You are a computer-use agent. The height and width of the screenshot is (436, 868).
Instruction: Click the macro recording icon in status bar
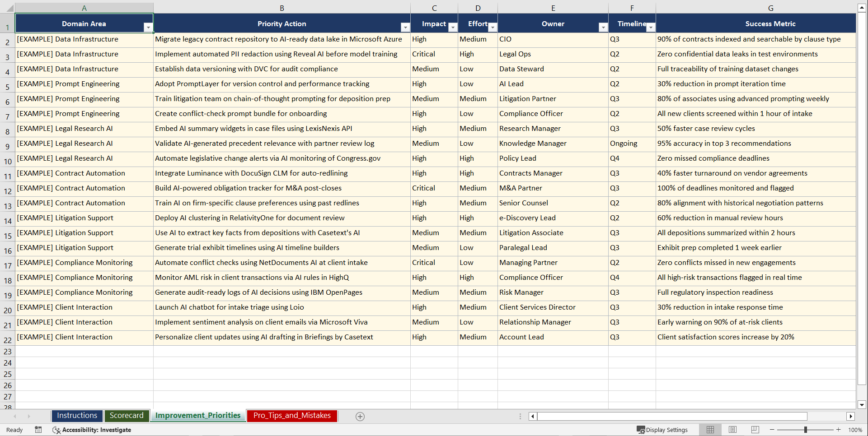[x=38, y=430]
